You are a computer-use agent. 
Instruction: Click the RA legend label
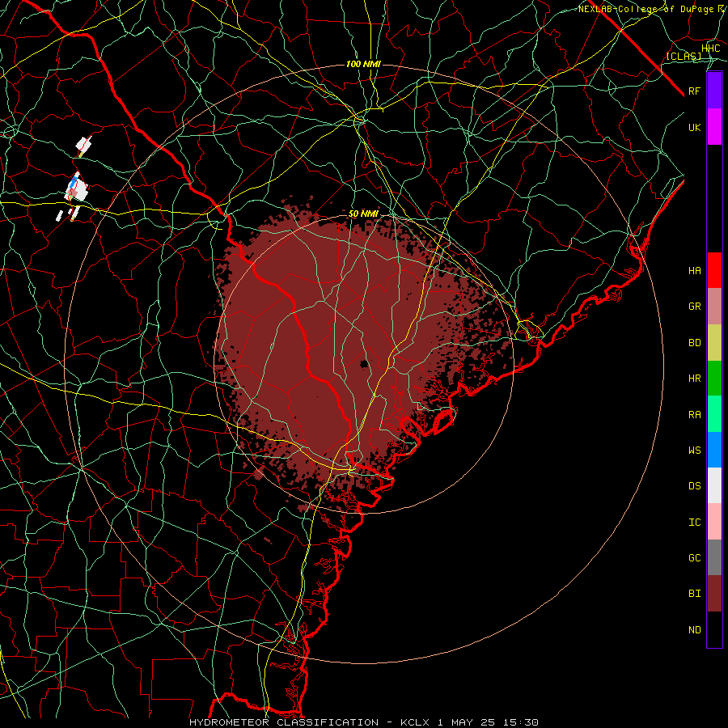pos(695,415)
